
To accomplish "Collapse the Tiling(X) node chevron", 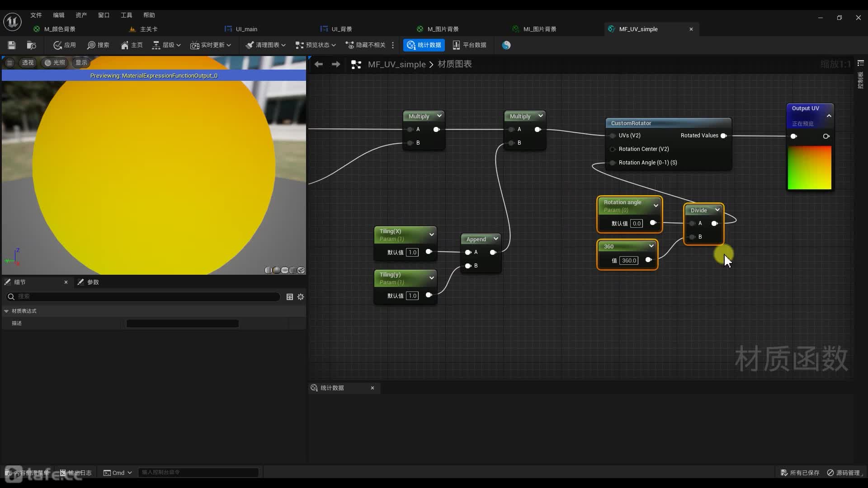I will click(x=432, y=235).
